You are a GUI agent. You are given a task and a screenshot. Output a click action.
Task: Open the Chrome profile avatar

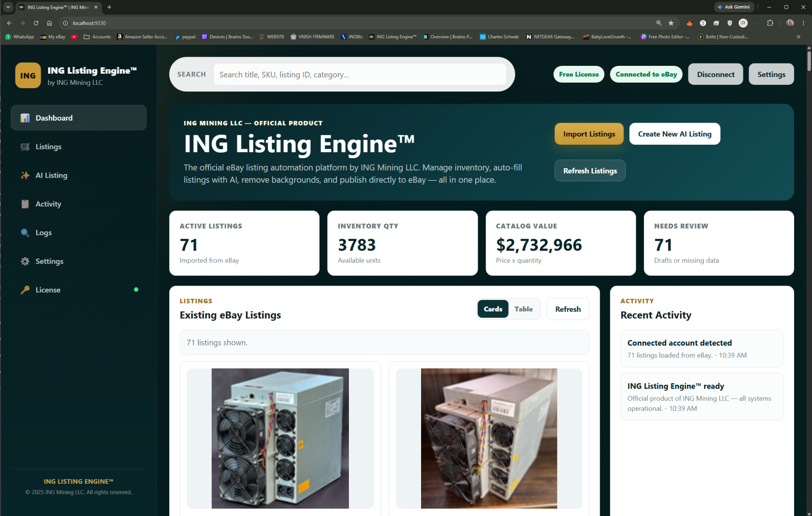click(790, 23)
